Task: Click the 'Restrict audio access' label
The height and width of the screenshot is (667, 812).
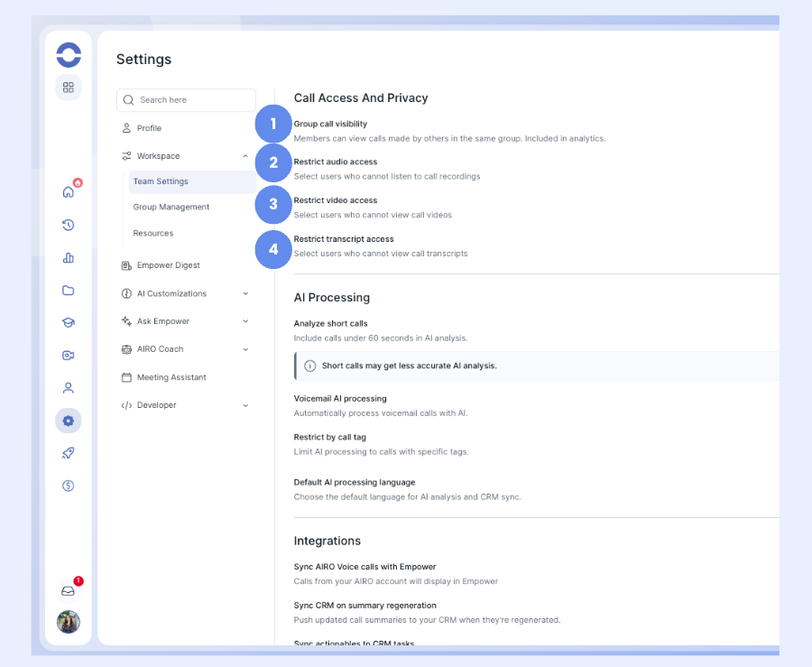Action: (336, 162)
